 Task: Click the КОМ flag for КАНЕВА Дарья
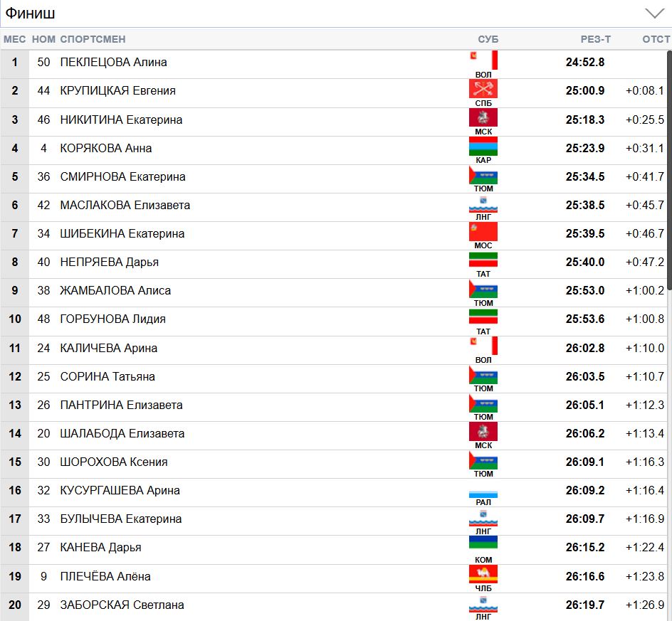coord(483,545)
